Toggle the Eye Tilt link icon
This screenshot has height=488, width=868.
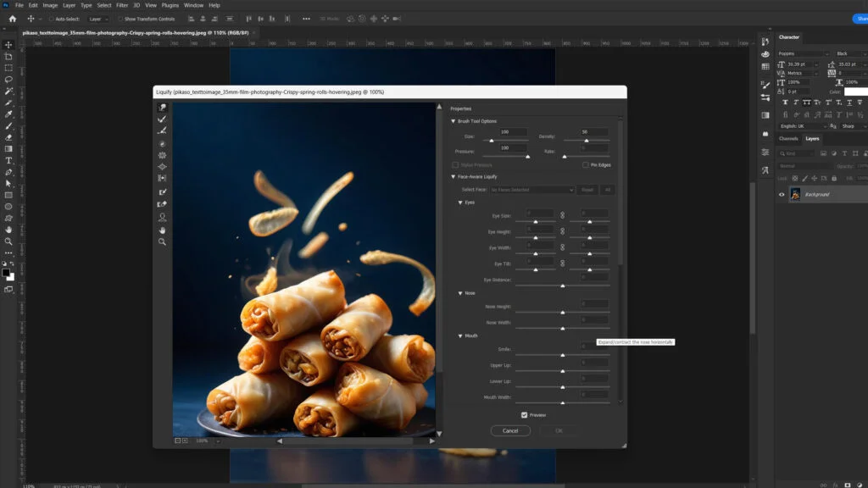tap(563, 263)
